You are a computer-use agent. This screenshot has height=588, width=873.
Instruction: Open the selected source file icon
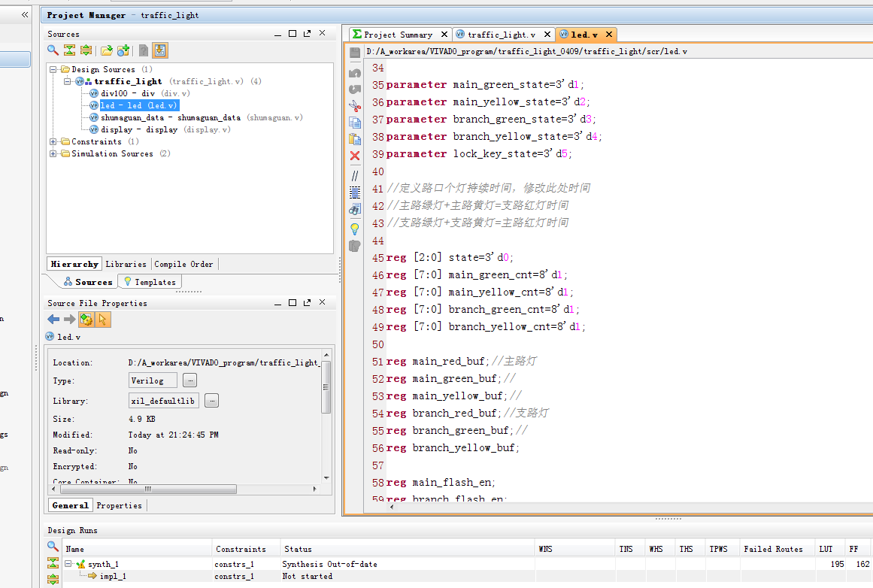tap(106, 50)
